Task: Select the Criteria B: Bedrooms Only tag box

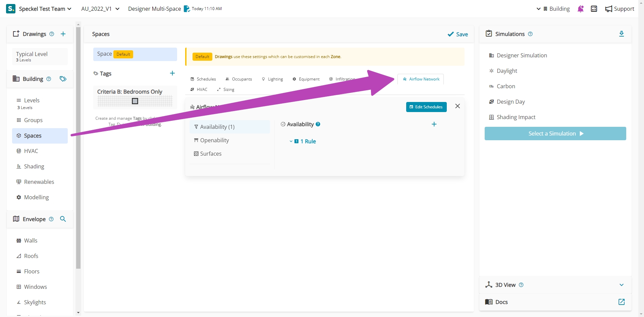Action: point(135,97)
